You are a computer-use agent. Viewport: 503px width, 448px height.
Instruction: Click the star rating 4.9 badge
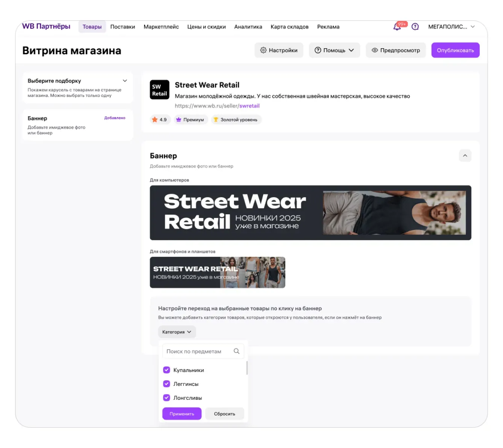pos(160,120)
